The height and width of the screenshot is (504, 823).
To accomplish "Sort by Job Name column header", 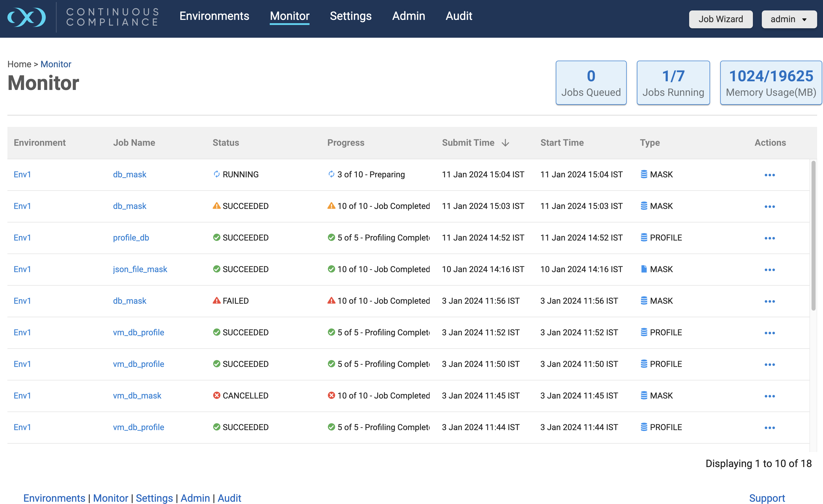I will point(134,142).
